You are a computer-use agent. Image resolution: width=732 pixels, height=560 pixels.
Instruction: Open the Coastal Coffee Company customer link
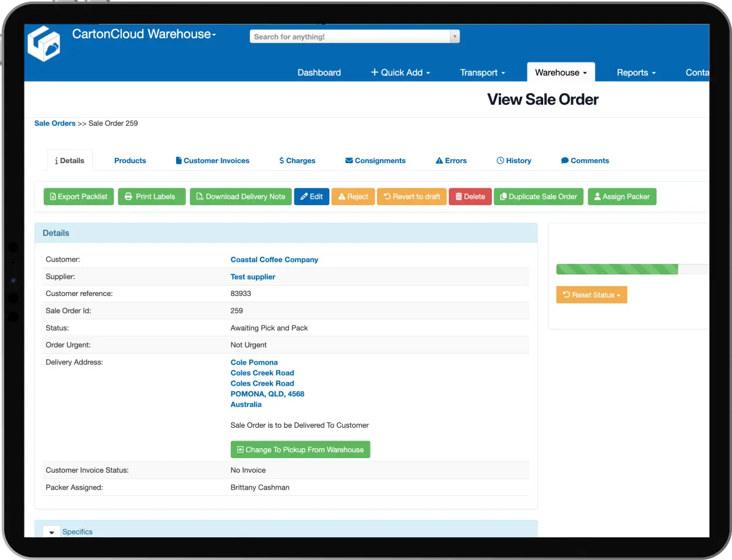tap(274, 259)
